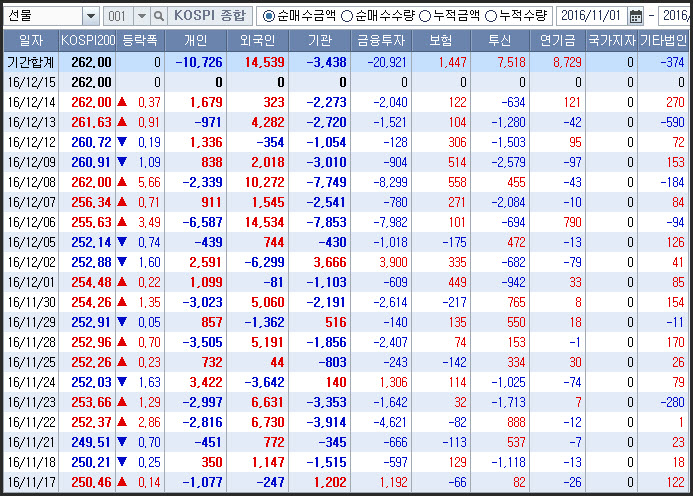Click the 국가지자 column header
693x496 pixels.
(612, 41)
